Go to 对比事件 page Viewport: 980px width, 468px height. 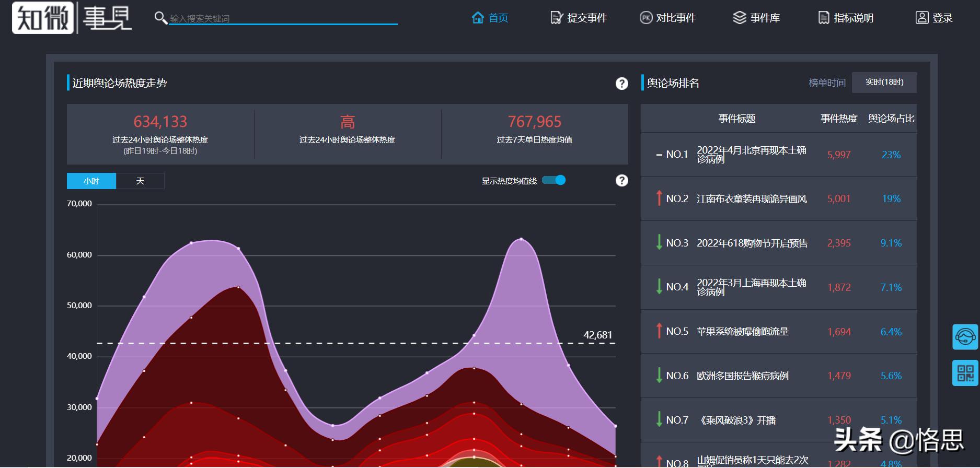point(667,18)
